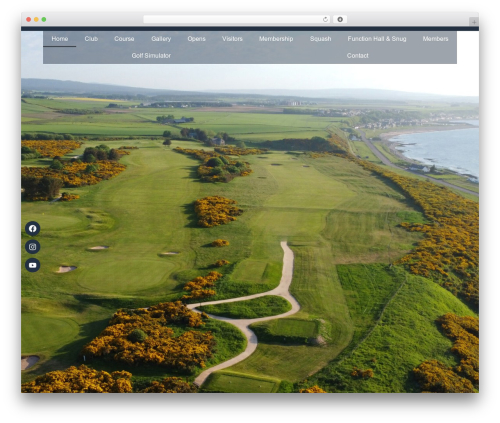The width and height of the screenshot is (500, 423).
Task: Open the YouTube social icon
Action: coord(33,265)
